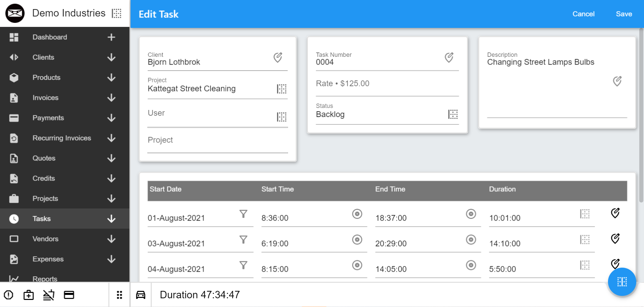Image resolution: width=644 pixels, height=307 pixels.
Task: Click the blue floating action button bottom right
Action: pos(622,282)
